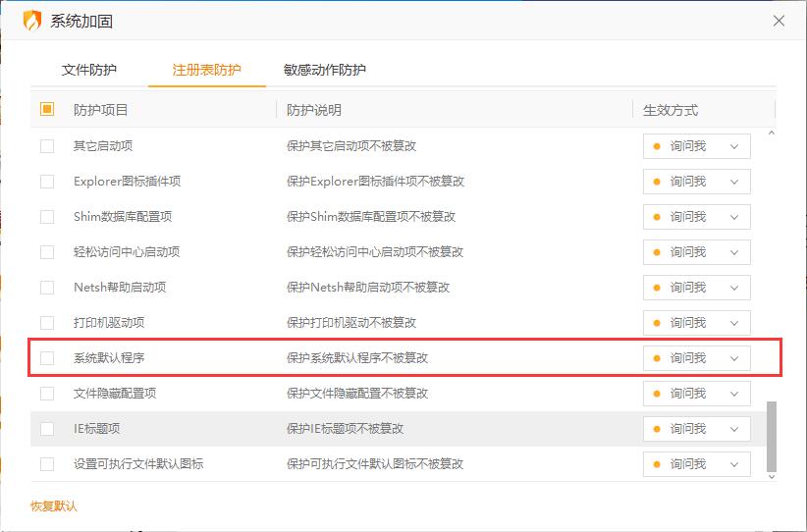Click the 打印机驱动项 item name
Screen dimensions: 807x532
coord(109,323)
